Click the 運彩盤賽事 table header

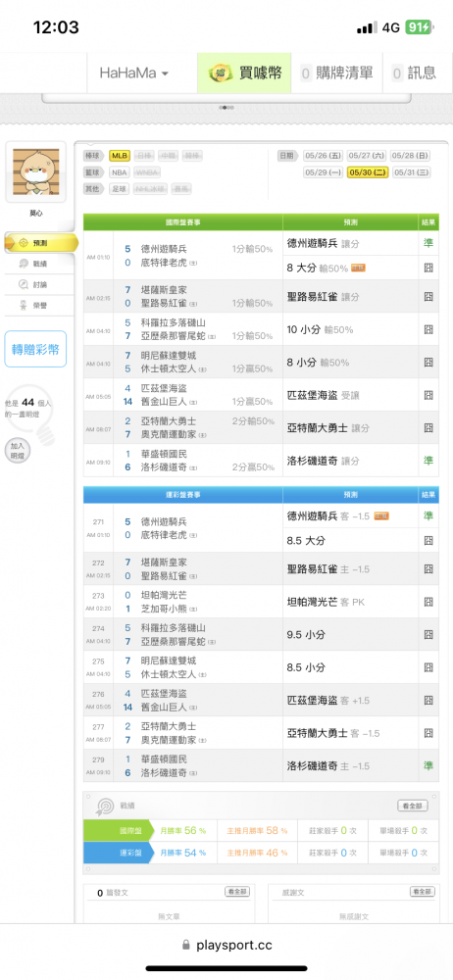[x=182, y=494]
